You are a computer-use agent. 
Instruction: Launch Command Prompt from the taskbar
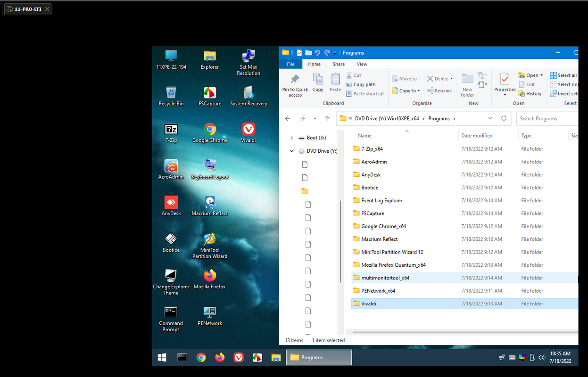click(182, 357)
